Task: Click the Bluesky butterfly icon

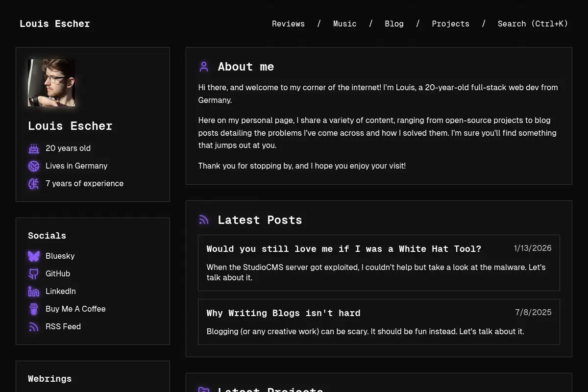Action: (x=34, y=256)
